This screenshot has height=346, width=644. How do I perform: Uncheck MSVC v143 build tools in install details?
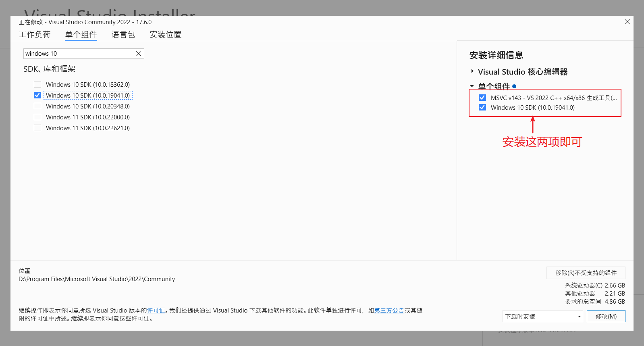[482, 98]
